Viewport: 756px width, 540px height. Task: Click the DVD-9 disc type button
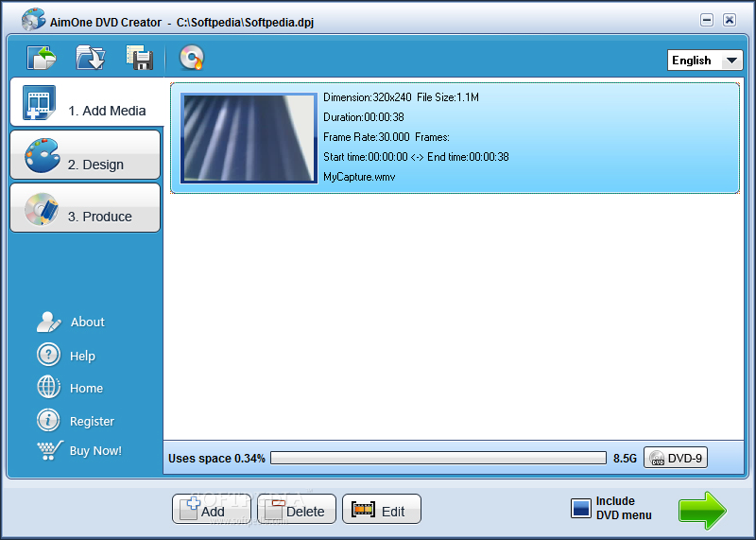point(676,458)
